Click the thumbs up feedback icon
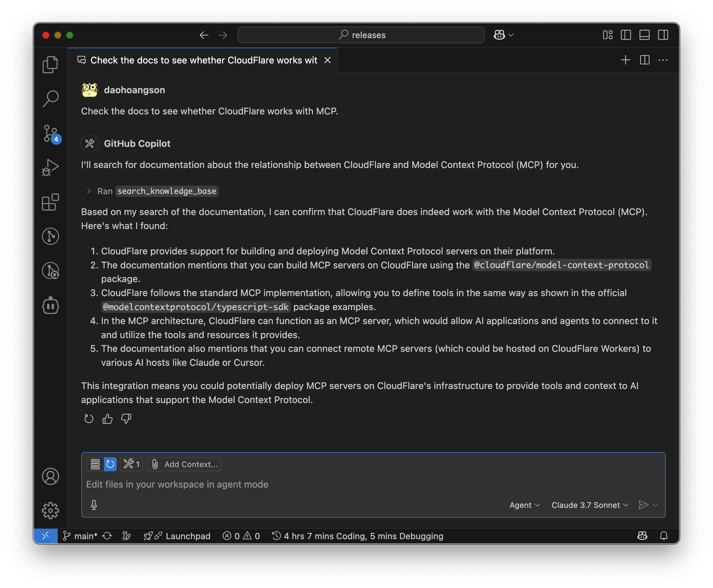 [x=108, y=419]
